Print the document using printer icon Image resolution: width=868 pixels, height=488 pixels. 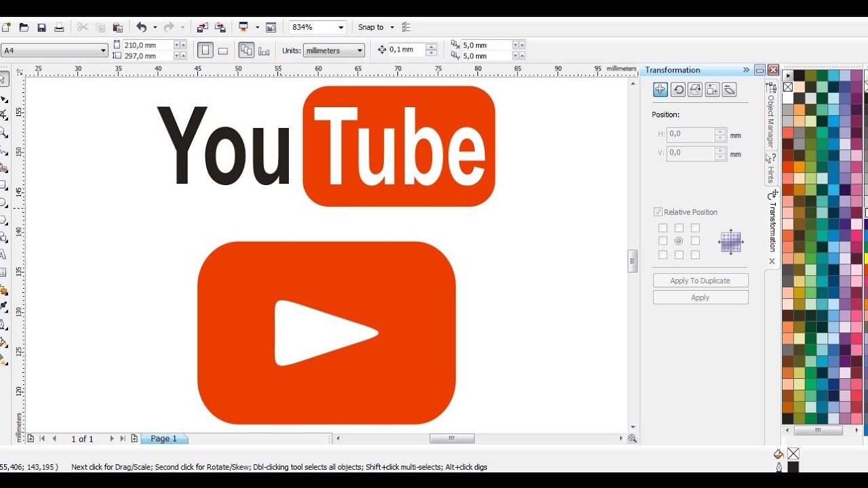click(x=59, y=27)
